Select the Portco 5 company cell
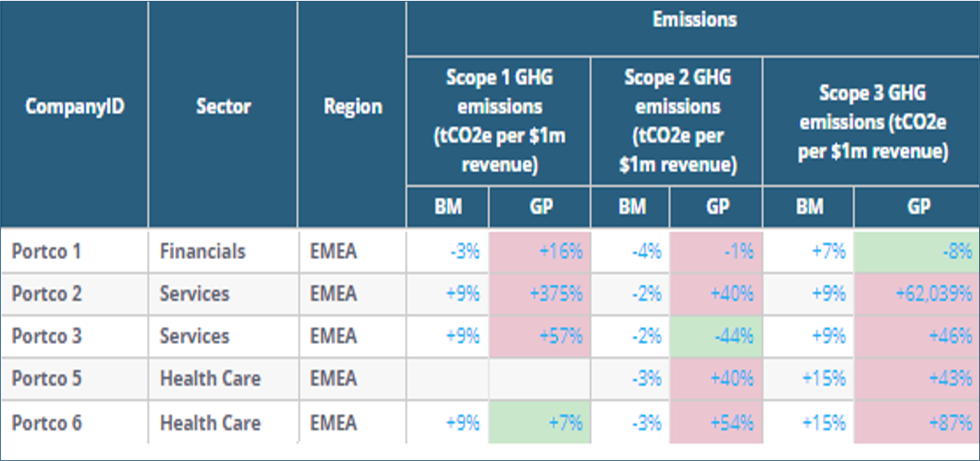 pos(45,379)
